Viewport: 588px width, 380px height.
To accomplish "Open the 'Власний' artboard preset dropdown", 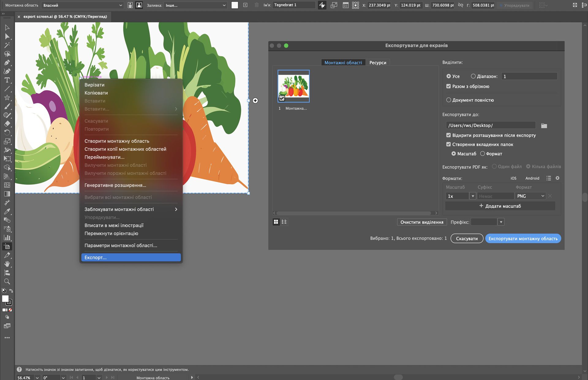I will click(x=82, y=5).
